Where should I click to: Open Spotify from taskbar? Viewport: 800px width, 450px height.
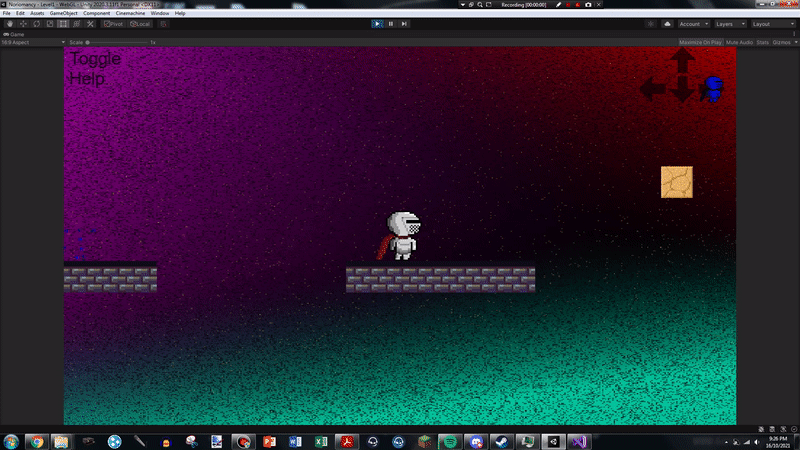coord(450,441)
